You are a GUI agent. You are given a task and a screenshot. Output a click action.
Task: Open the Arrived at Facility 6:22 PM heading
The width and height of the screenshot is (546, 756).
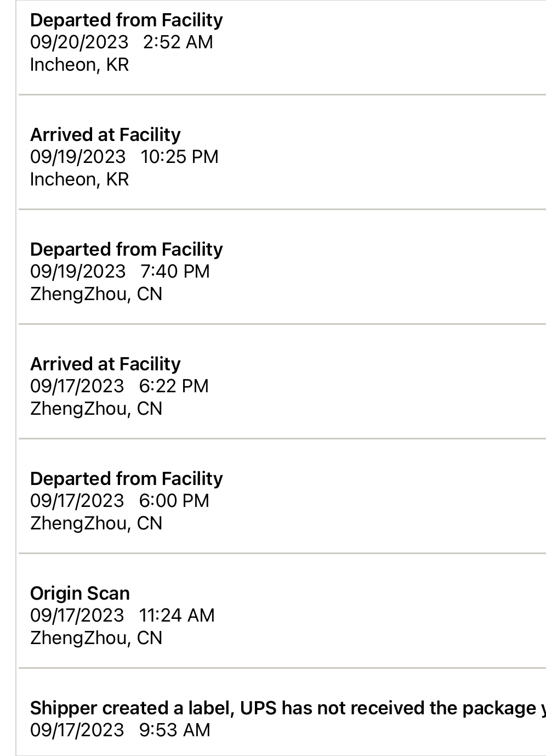[x=105, y=364]
